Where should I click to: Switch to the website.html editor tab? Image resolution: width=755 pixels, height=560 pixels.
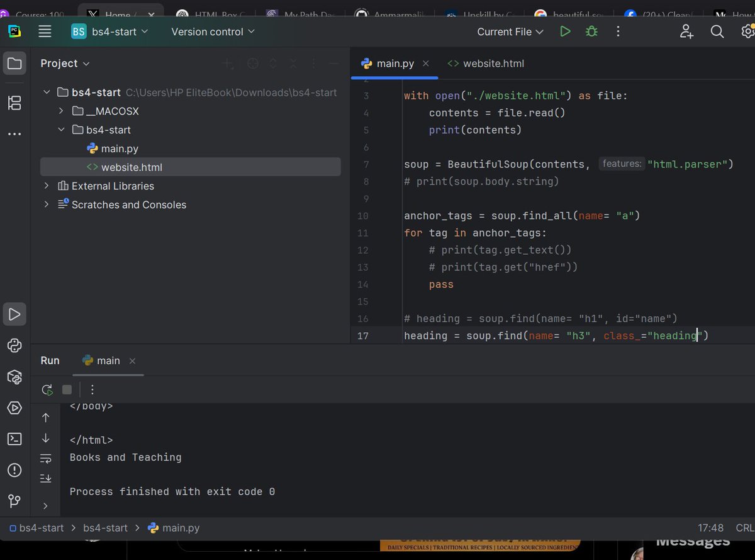point(486,64)
